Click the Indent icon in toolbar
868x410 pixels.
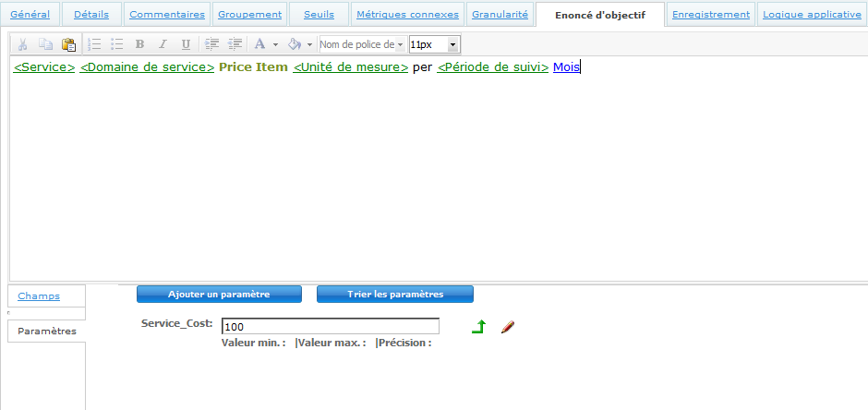212,44
